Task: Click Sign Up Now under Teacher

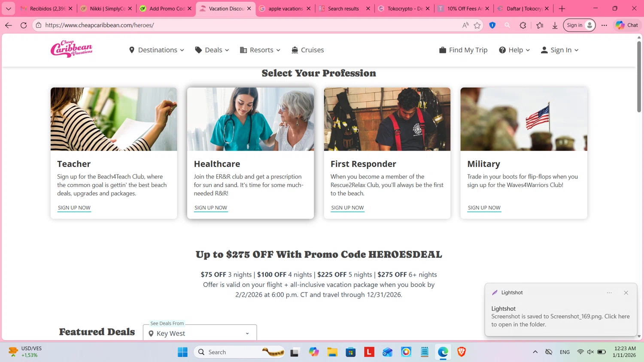Action: click(74, 208)
